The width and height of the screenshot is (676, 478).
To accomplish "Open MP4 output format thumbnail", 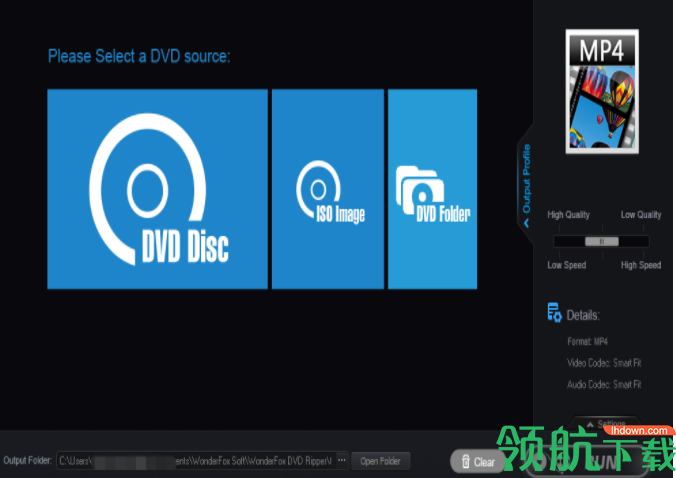I will pos(602,91).
